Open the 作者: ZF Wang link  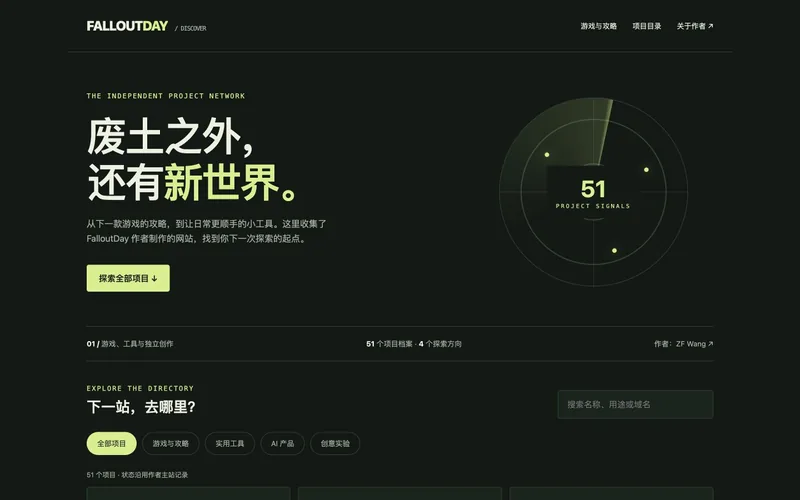click(684, 344)
